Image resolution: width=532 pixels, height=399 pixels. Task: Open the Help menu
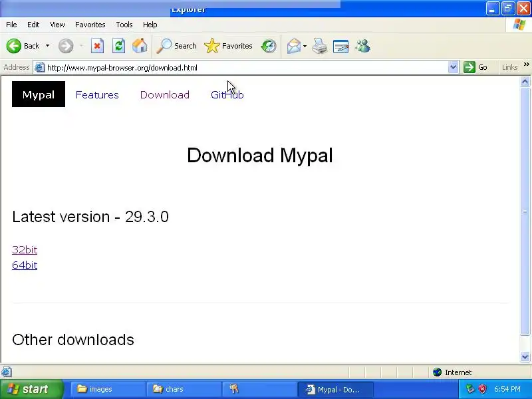pos(150,25)
